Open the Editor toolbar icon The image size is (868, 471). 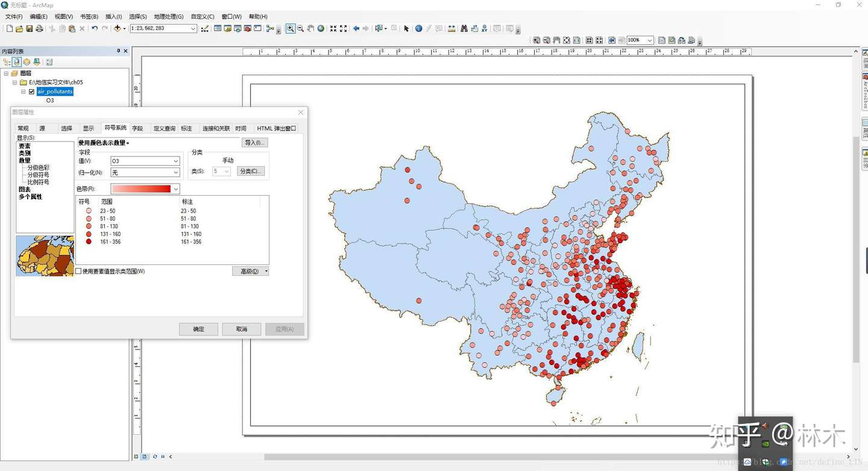click(205, 28)
